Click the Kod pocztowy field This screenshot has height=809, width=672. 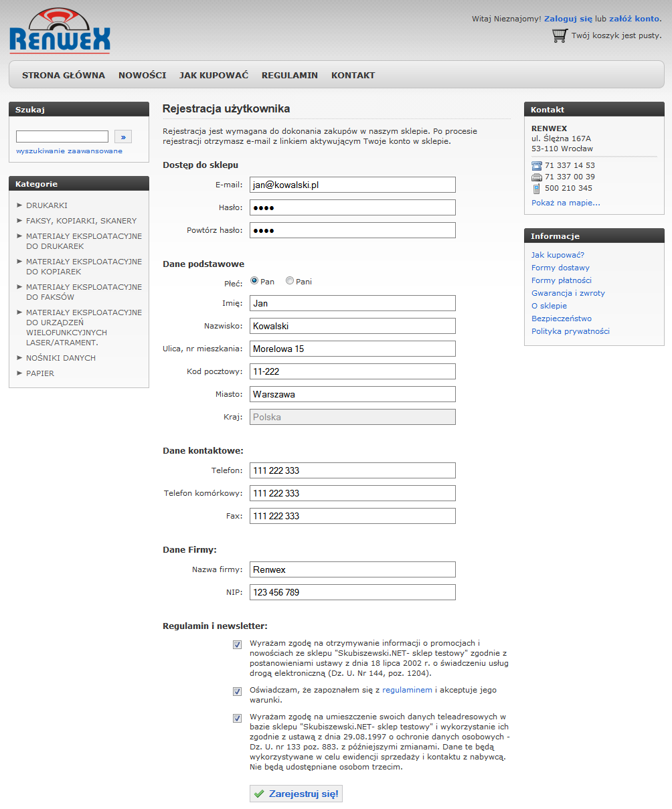[353, 371]
